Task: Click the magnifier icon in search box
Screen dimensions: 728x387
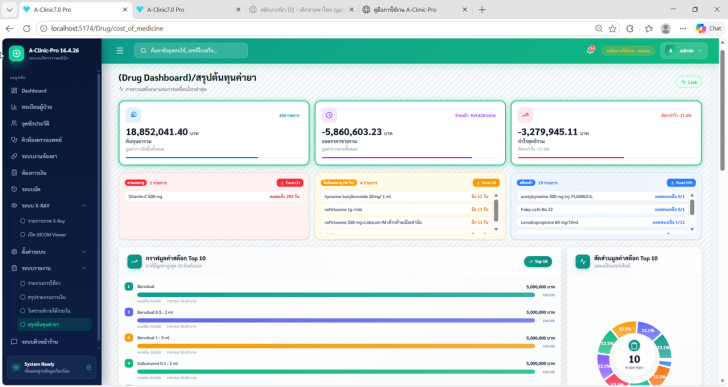Action: [x=143, y=51]
